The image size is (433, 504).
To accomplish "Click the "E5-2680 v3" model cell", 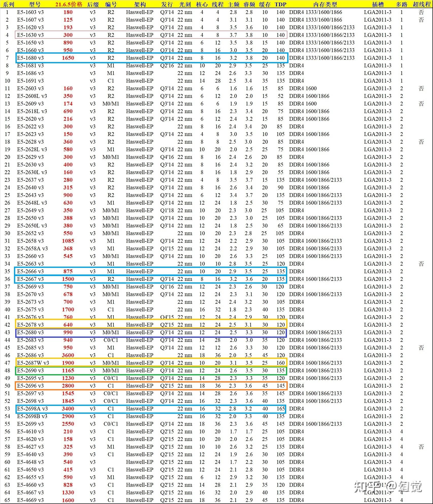I will 30,332.
